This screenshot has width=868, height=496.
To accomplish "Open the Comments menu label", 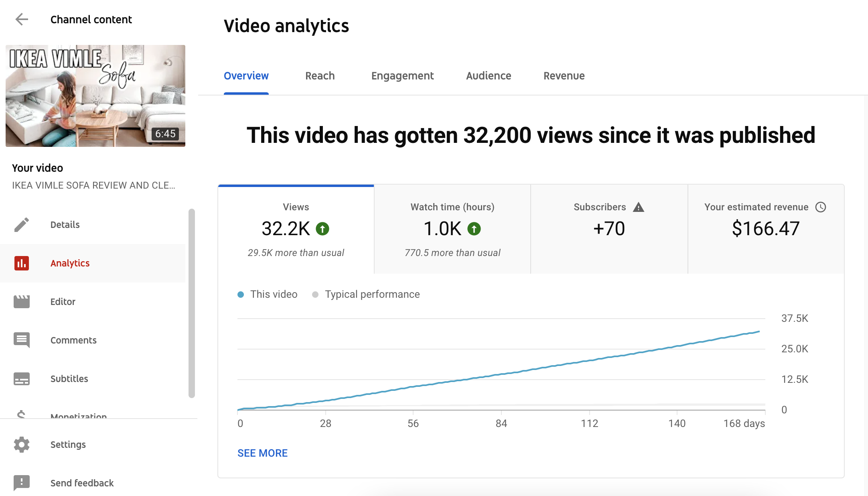I will tap(73, 340).
